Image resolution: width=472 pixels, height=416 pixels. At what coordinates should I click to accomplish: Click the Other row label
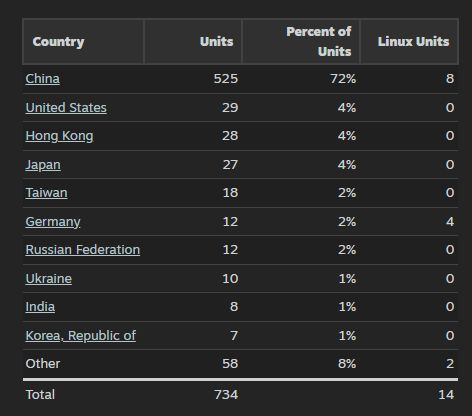[x=43, y=364]
